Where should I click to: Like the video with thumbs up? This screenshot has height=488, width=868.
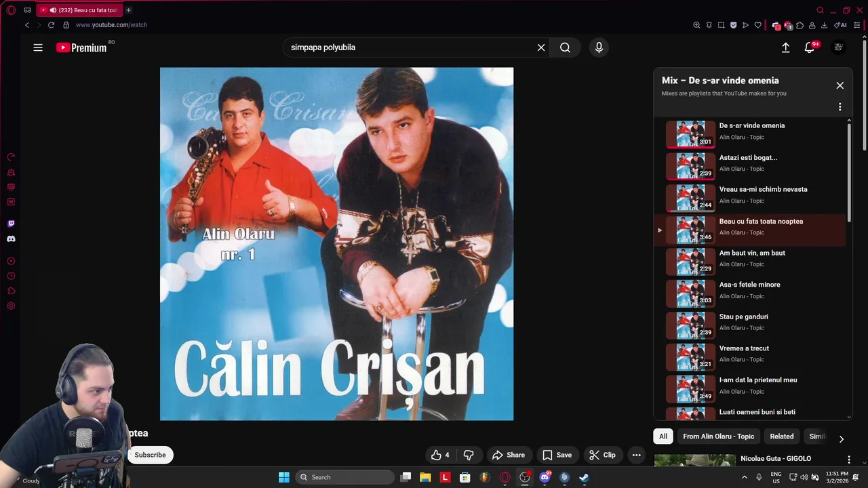coord(440,455)
